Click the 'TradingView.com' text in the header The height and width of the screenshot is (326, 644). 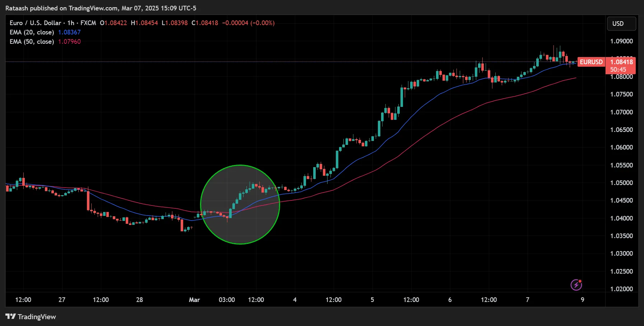tap(93, 8)
